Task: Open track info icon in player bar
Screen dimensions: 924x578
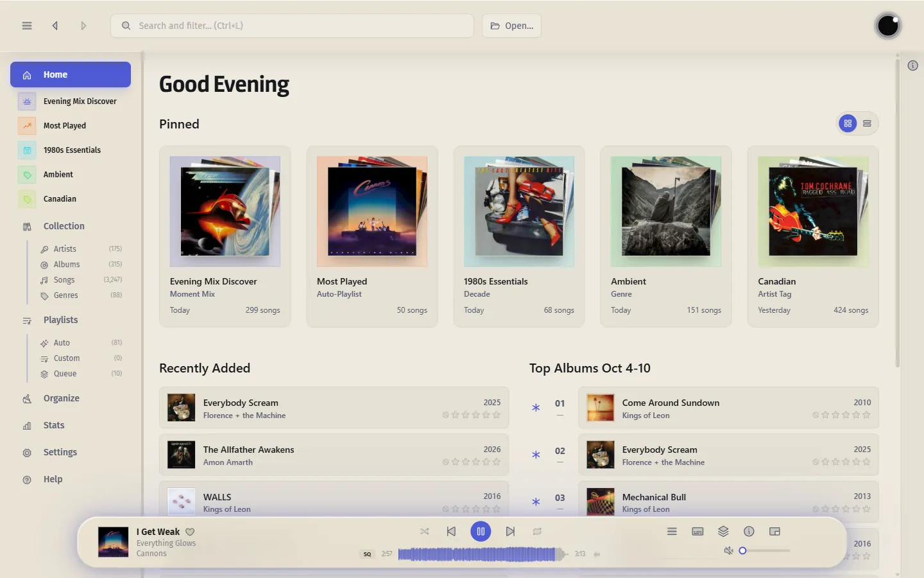Action: coord(749,531)
